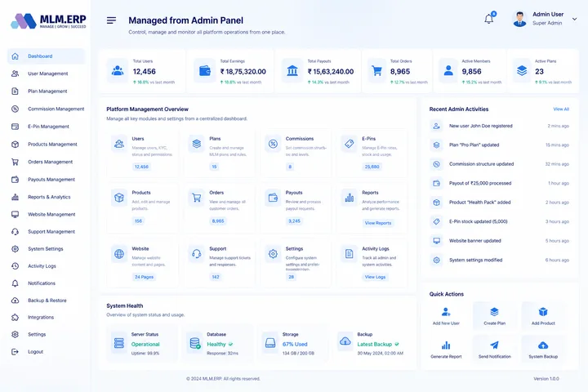Click the Payouts Management wallet icon
Viewport: 588px width, 392px height.
click(x=15, y=180)
